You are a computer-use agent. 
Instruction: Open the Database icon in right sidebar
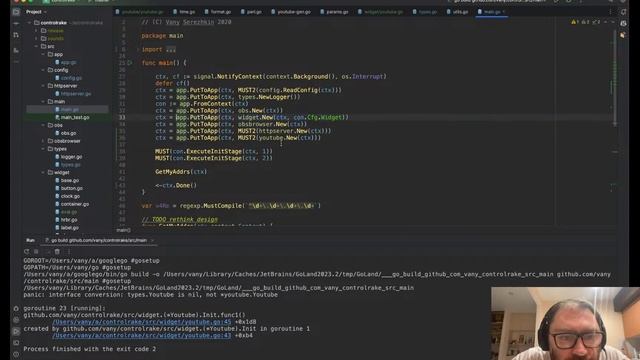coord(623,24)
